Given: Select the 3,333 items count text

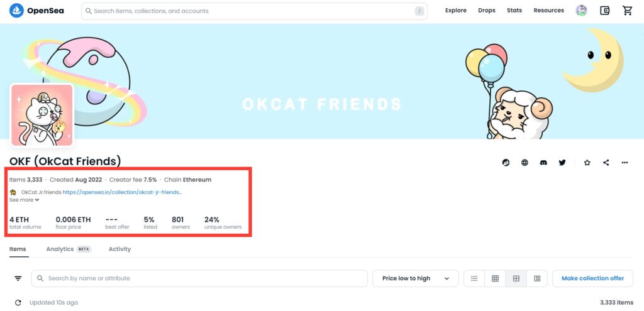Looking at the screenshot, I should [x=616, y=302].
